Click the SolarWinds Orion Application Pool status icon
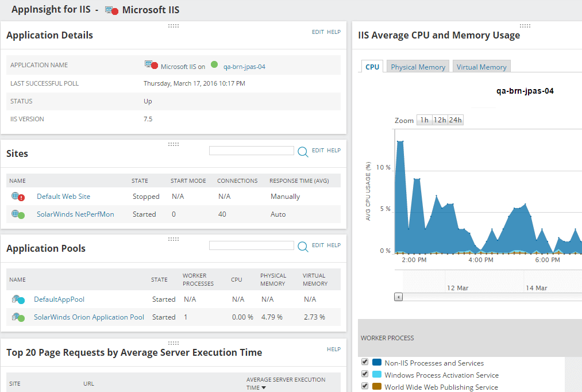 18,317
